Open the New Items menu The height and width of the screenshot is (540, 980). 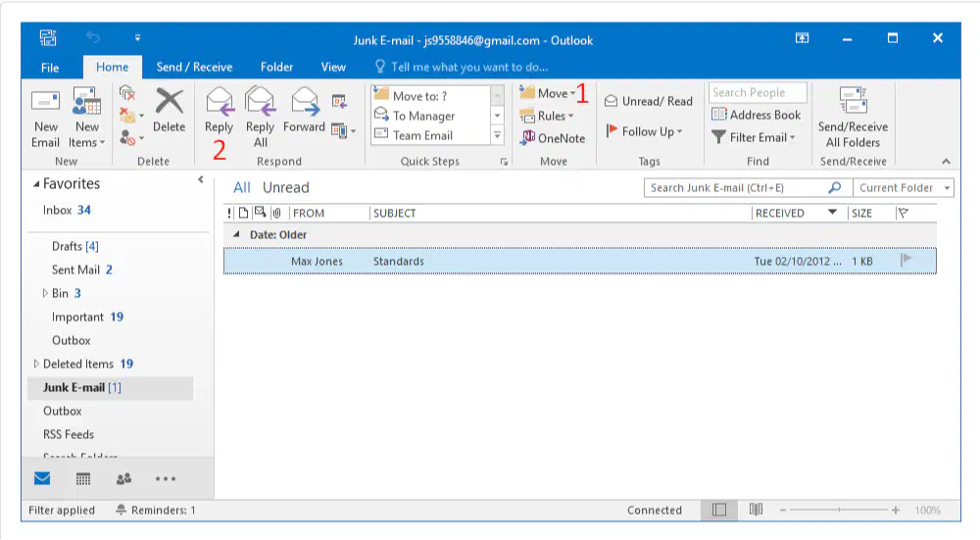tap(86, 119)
